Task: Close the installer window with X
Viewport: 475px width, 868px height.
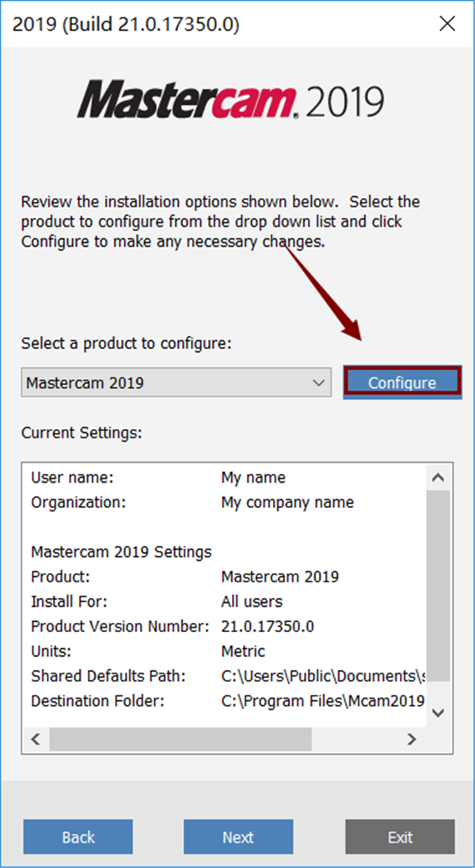Action: pyautogui.click(x=446, y=24)
